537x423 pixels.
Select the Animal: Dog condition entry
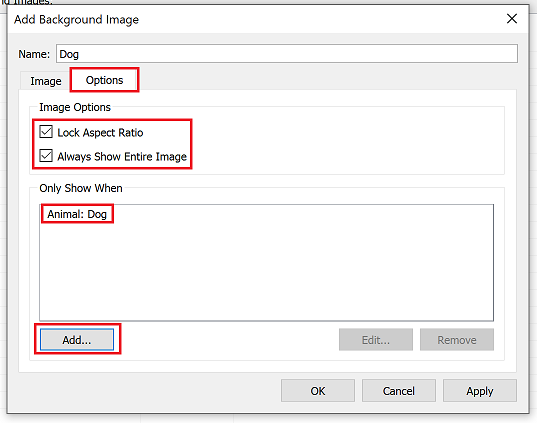coord(77,214)
